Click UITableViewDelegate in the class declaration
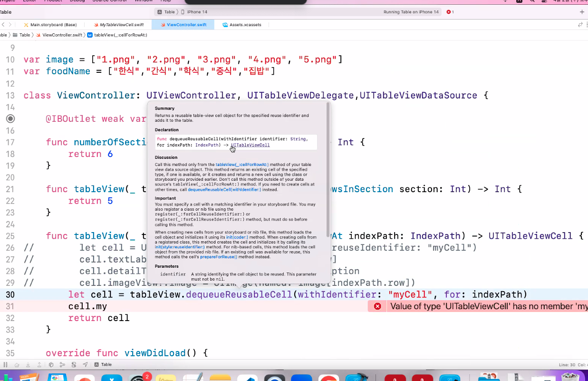 pos(301,95)
